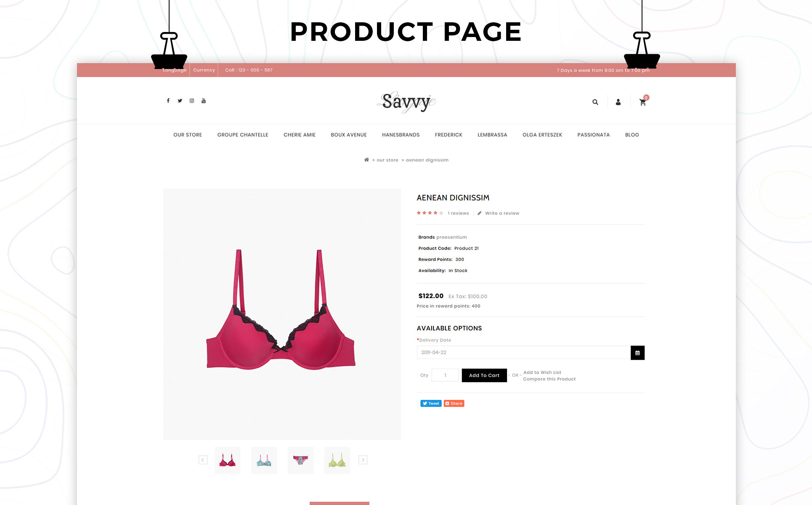Open the Twitter social icon
This screenshot has width=812, height=505.
180,101
